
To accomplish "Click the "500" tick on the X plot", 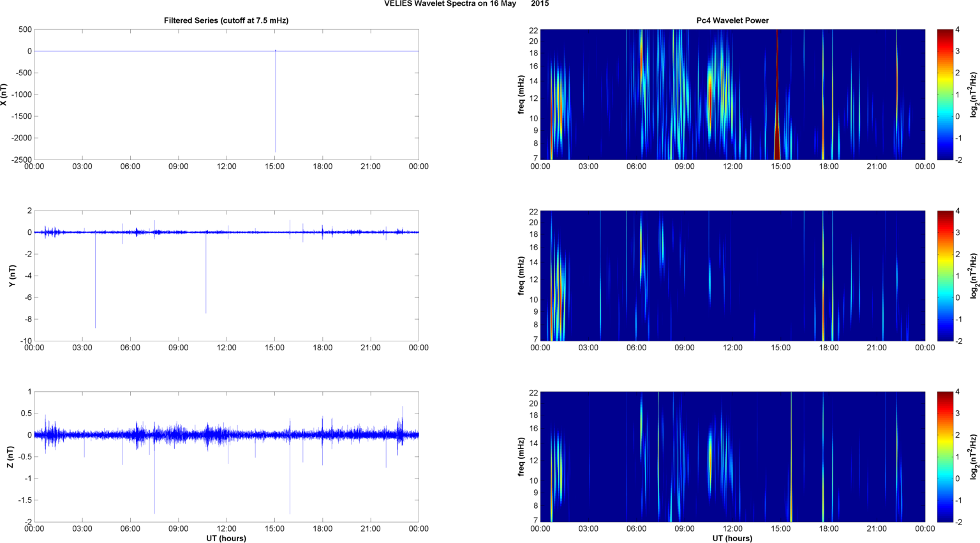I will 25,29.
